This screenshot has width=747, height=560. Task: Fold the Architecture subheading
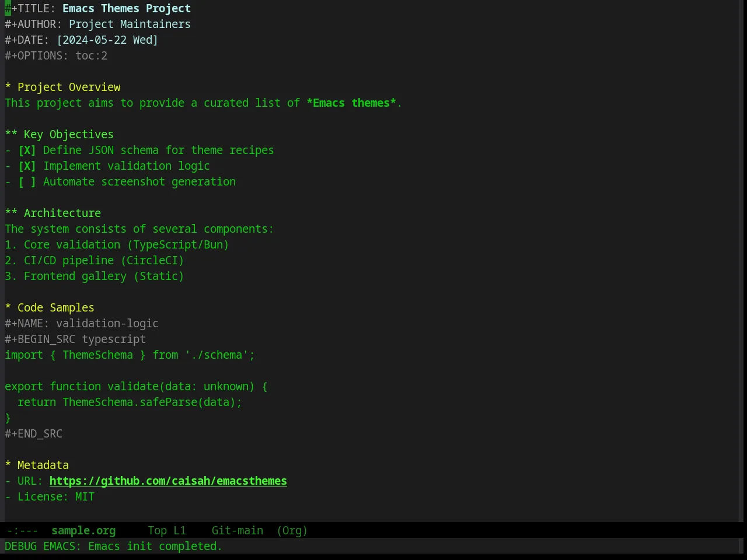[53, 213]
